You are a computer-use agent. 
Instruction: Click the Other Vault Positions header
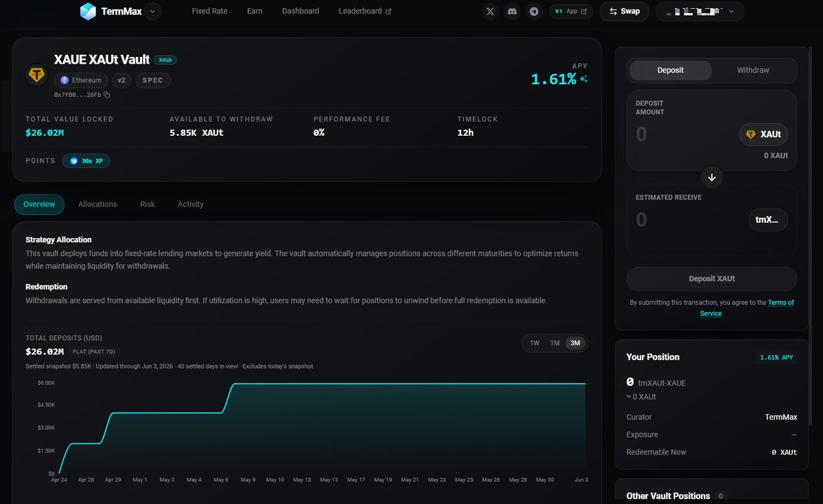coord(668,496)
